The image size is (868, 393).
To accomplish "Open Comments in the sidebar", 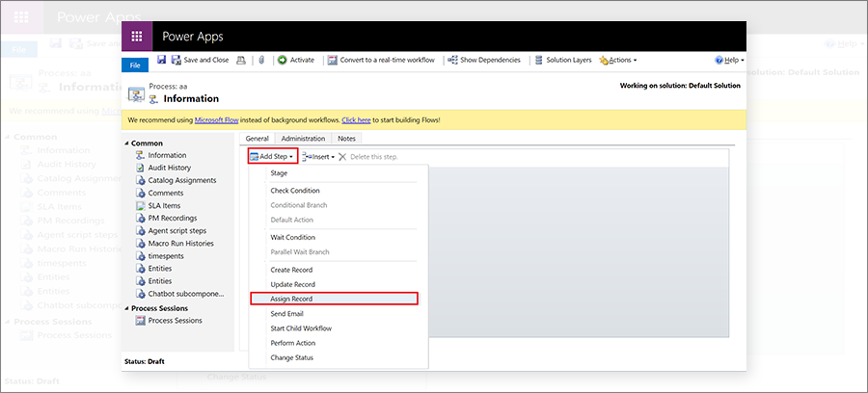I will [x=166, y=193].
